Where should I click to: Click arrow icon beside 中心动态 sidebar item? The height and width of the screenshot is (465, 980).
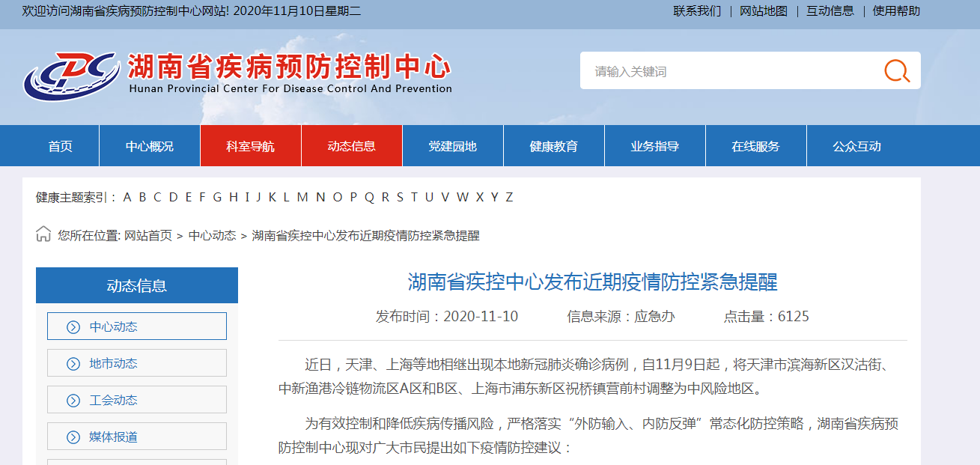click(x=73, y=327)
